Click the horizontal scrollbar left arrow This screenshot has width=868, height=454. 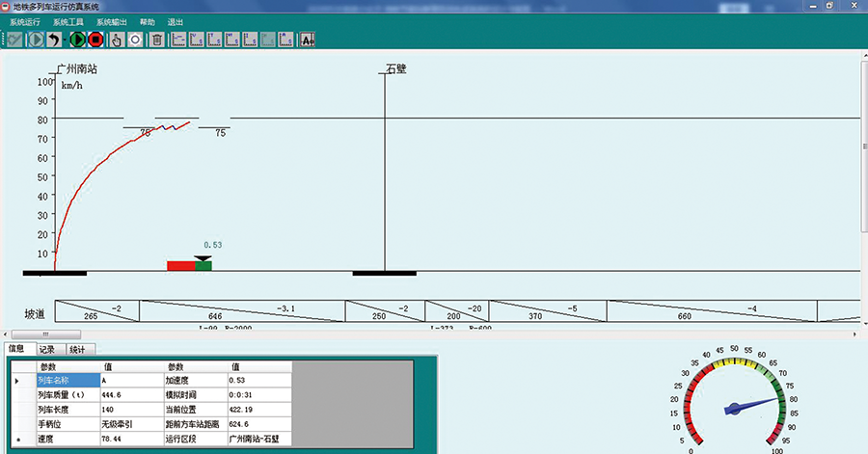tap(6, 334)
